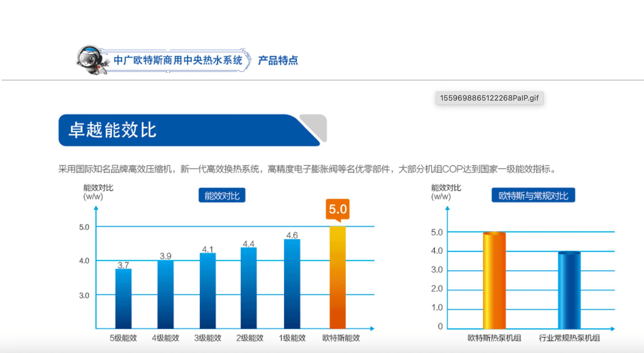Click the 行业常规热泵机组 axis label
This screenshot has height=353, width=644.
(x=569, y=338)
